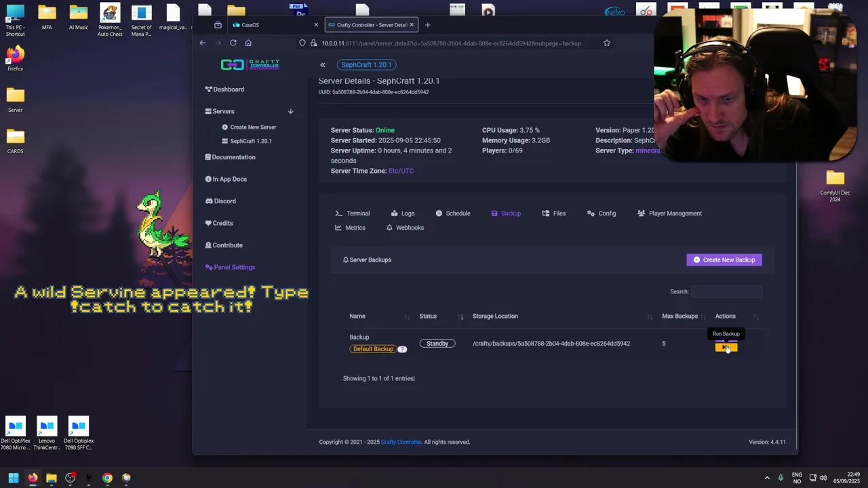Image resolution: width=868 pixels, height=488 pixels.
Task: Switch to the CasaOS browser tab
Action: (x=273, y=25)
